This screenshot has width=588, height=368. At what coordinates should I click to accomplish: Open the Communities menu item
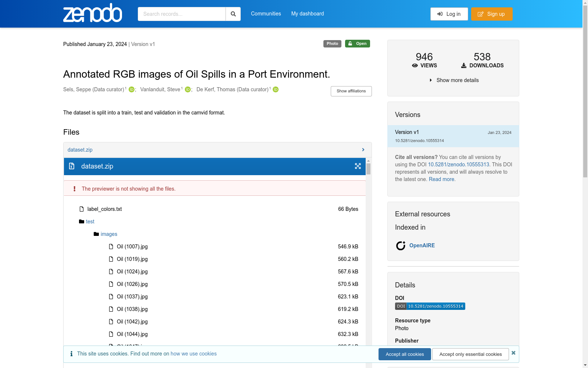266,14
